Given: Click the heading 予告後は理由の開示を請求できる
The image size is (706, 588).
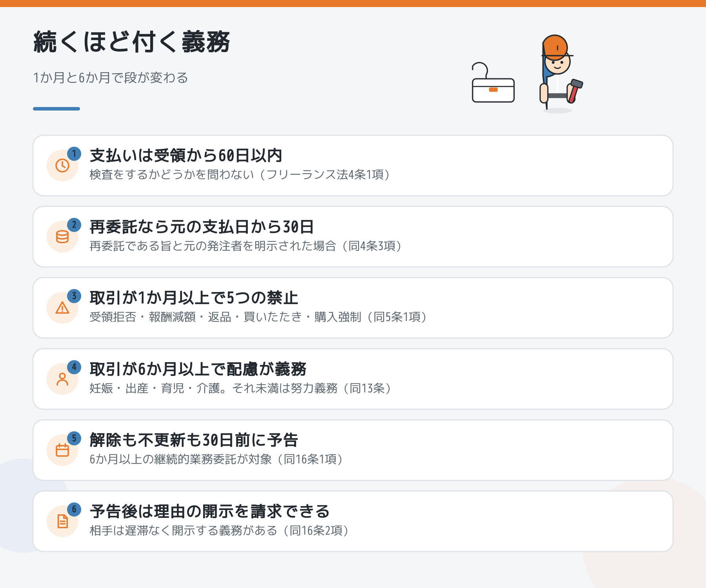Looking at the screenshot, I should tap(209, 512).
